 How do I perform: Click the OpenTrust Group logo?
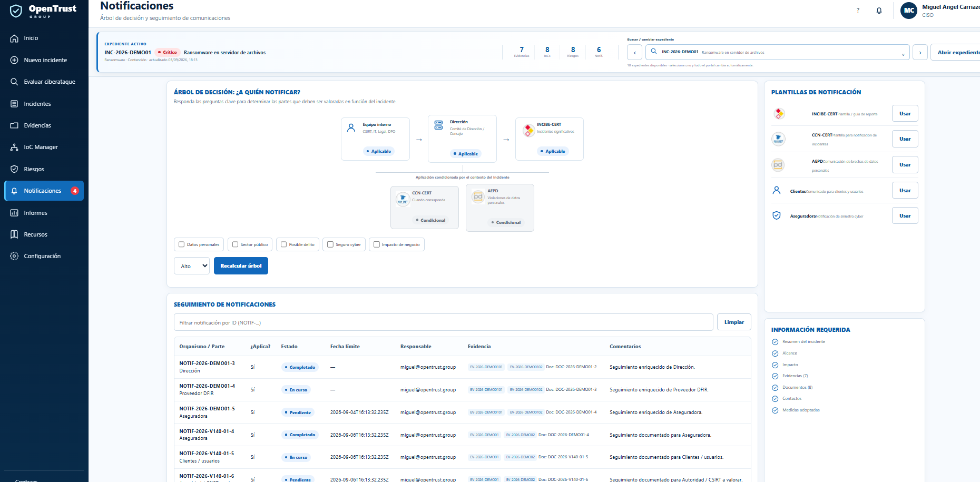tap(43, 11)
